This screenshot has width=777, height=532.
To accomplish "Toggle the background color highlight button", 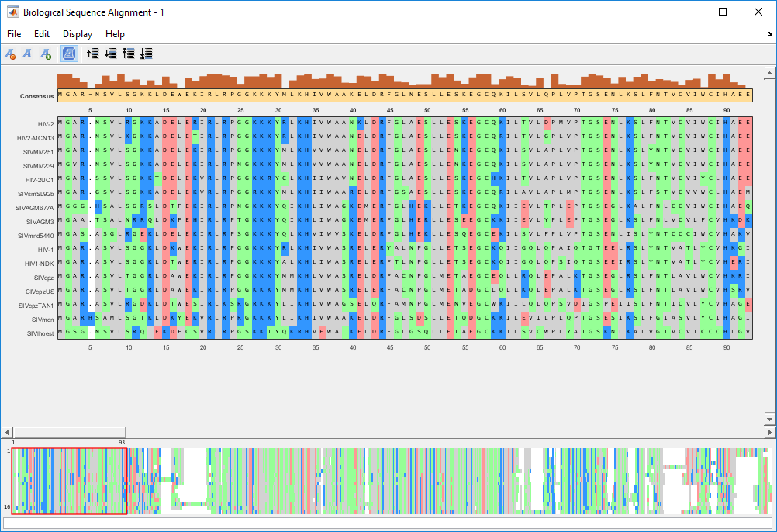I will 69,54.
